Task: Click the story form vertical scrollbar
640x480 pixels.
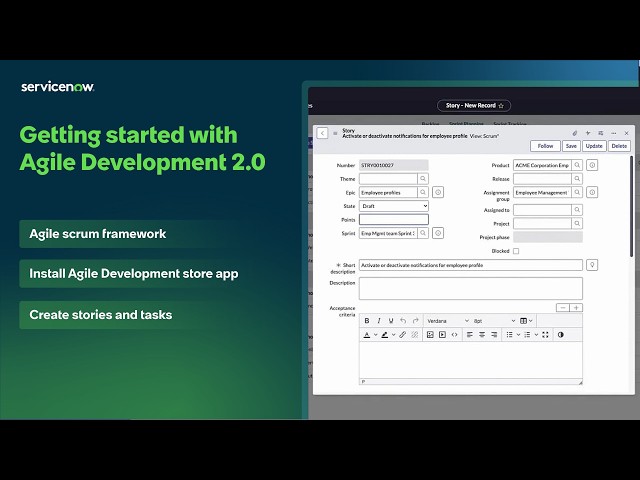Action: tap(632, 206)
